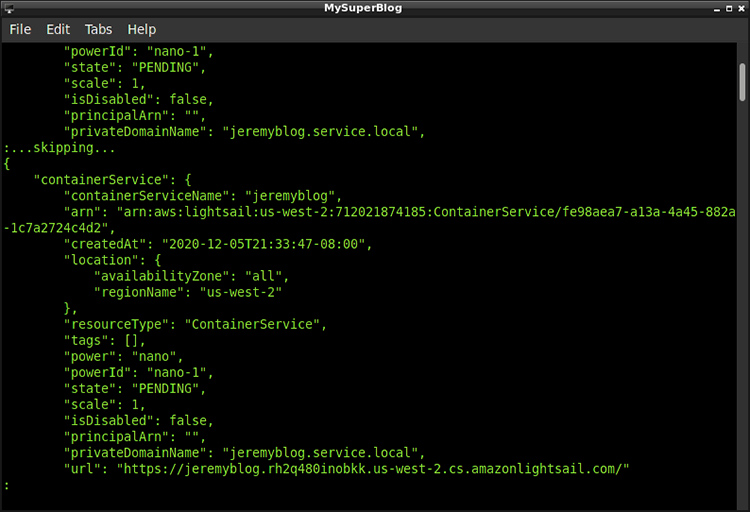Viewport: 750px width, 512px height.
Task: Click the "location": { line
Action: (x=112, y=260)
